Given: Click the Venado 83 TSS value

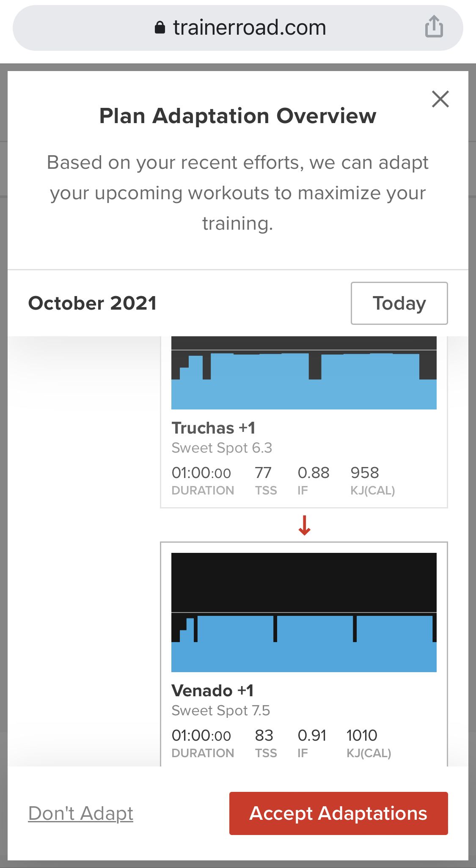Looking at the screenshot, I should [264, 735].
